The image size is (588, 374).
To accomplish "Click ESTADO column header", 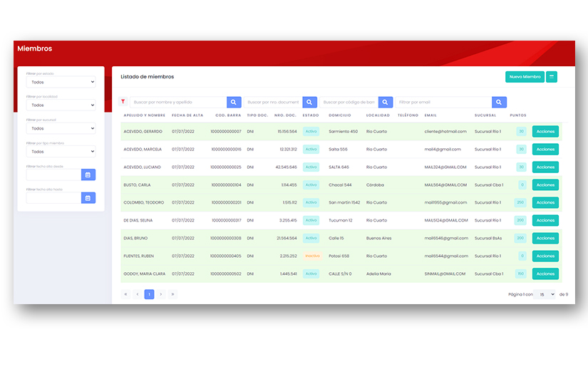I will 311,115.
